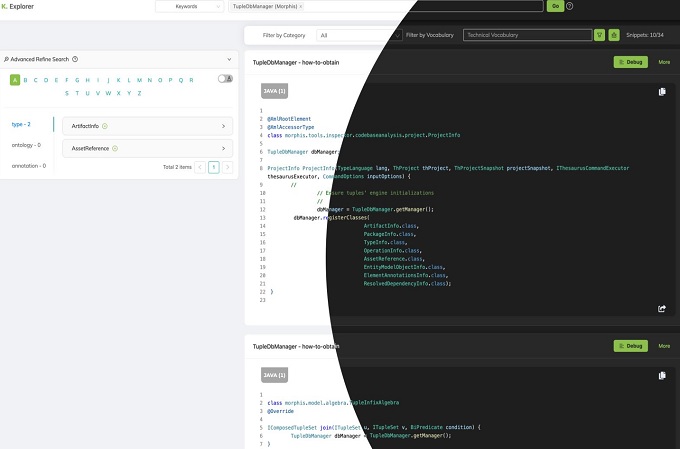This screenshot has width=680, height=449.
Task: Open the Filter by Category dropdown
Action: 358,35
